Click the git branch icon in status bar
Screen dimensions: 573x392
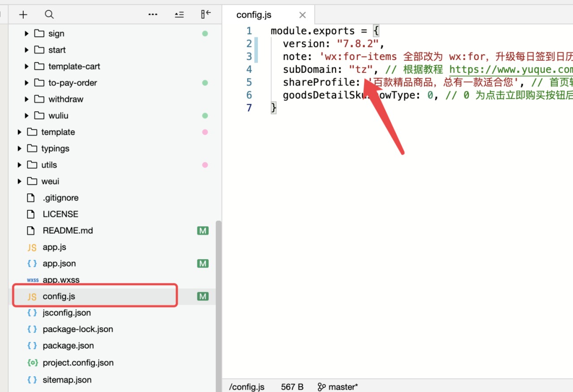pos(321,387)
